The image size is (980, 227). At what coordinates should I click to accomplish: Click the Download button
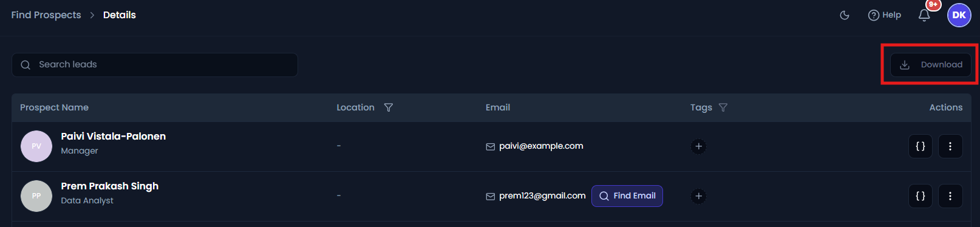[931, 65]
